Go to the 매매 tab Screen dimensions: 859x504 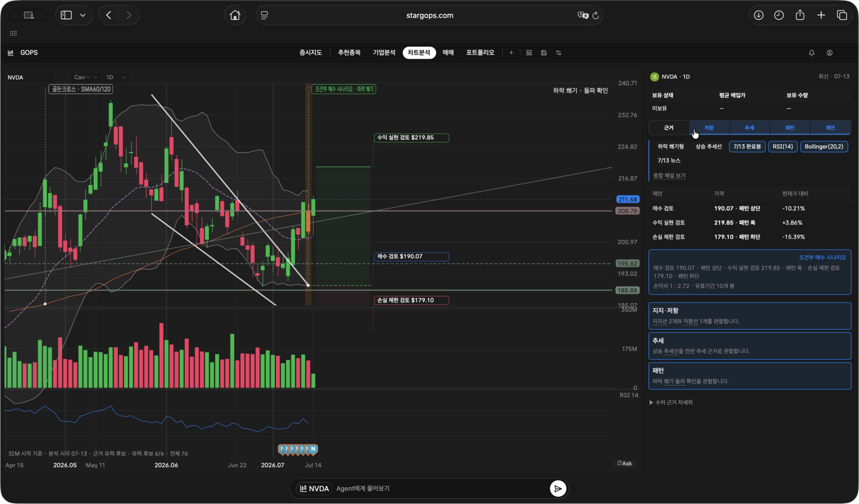(448, 52)
